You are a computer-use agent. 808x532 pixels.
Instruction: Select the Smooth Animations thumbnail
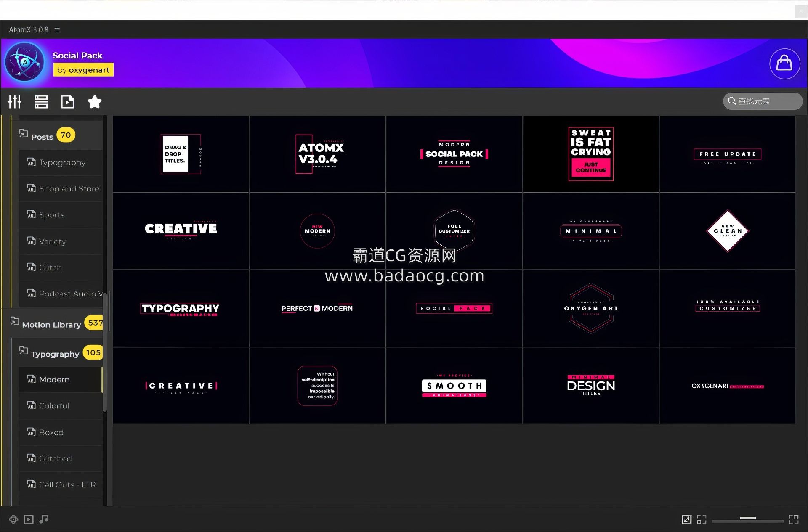coord(454,386)
